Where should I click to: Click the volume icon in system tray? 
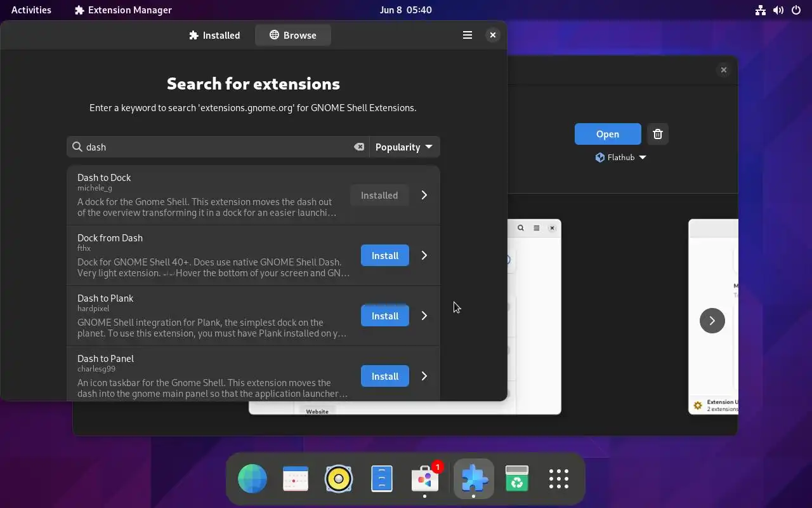[778, 10]
